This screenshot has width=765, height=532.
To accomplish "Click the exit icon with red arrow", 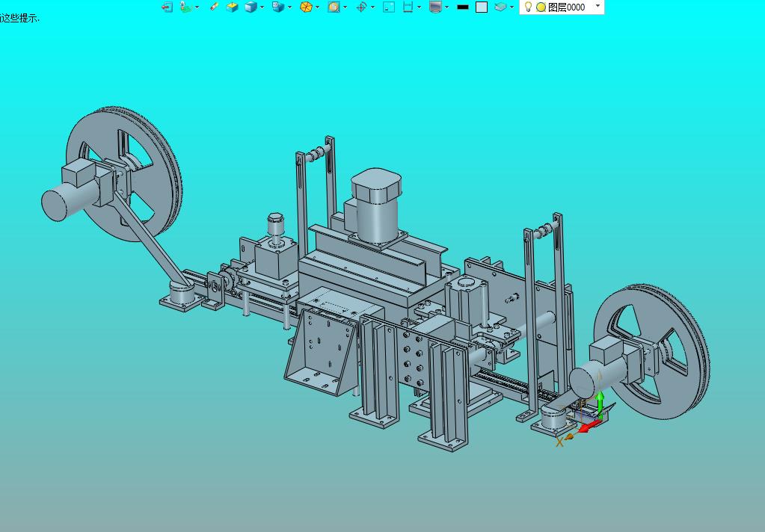I will 168,7.
